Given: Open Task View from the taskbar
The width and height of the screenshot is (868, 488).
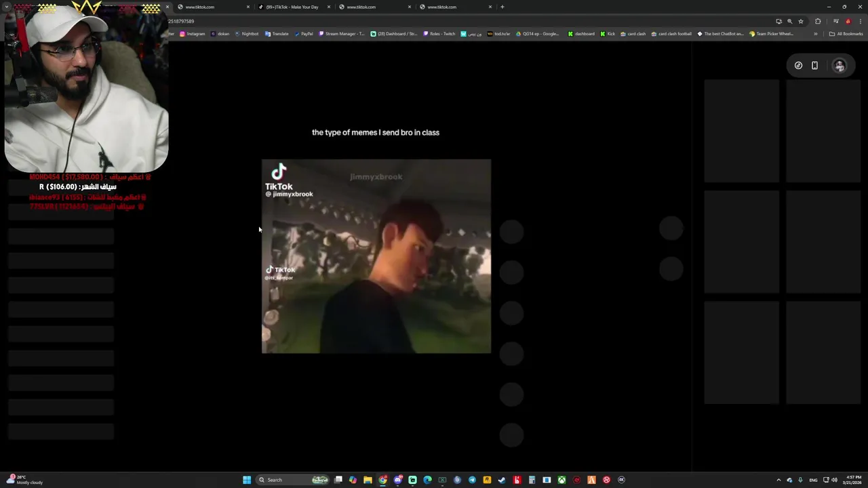Looking at the screenshot, I should [338, 480].
